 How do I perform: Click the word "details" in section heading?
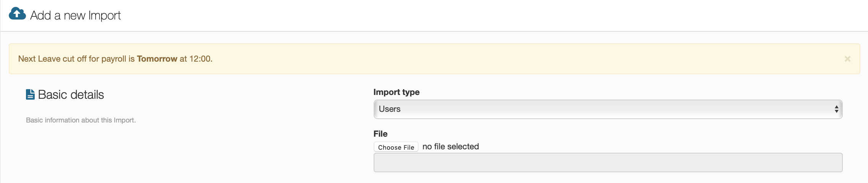(89, 95)
